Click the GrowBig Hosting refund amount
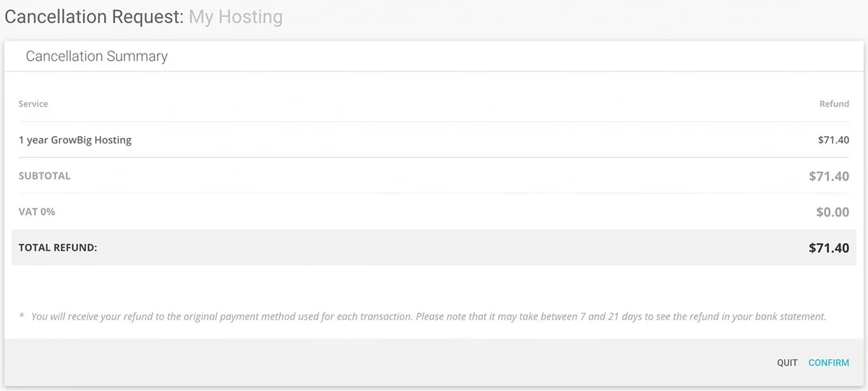Screen dimensions: 868x391 pos(833,140)
